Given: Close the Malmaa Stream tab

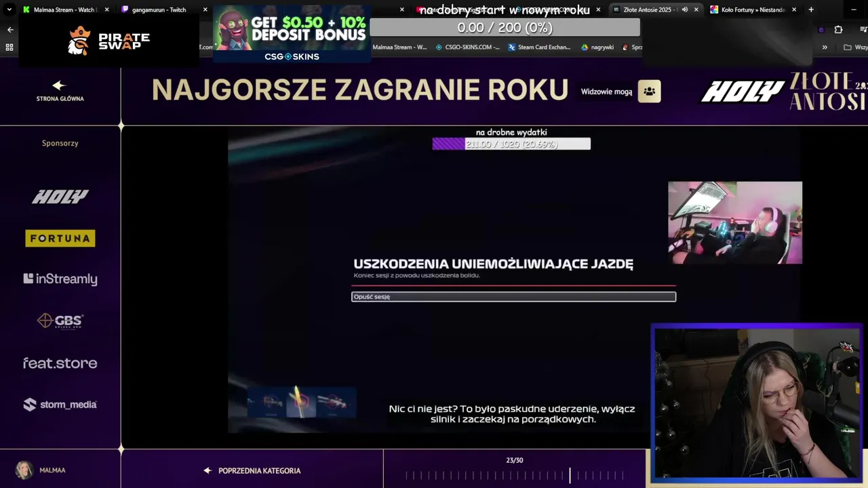Looking at the screenshot, I should coord(106,9).
